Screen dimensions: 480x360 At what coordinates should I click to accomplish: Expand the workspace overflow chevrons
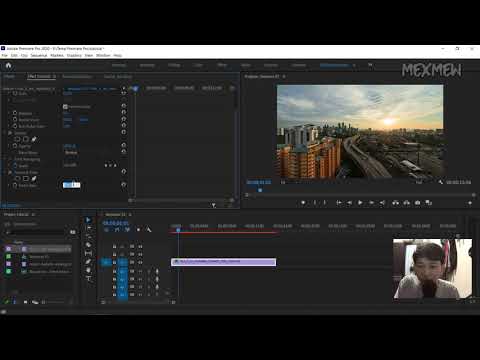[x=370, y=65]
